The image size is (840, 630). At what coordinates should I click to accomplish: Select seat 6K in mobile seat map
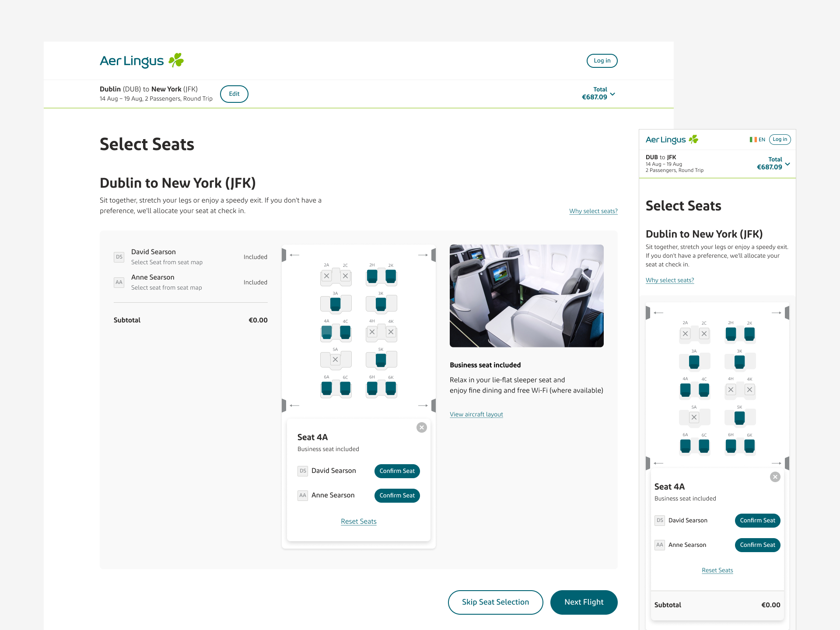click(749, 446)
